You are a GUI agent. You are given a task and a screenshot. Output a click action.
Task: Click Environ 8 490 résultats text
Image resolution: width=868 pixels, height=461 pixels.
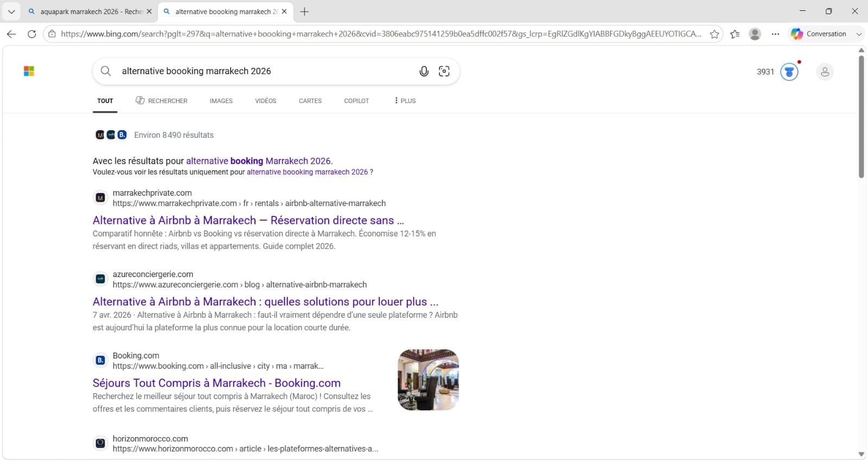(x=174, y=135)
